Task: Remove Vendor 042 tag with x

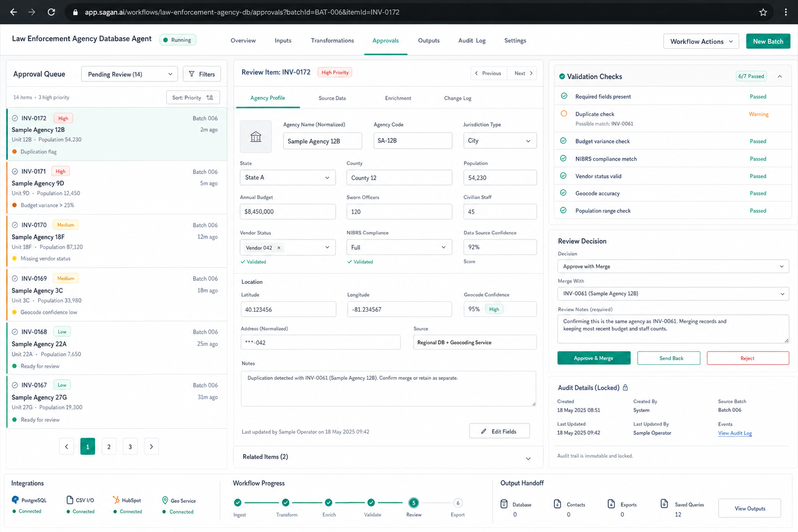Action: [x=279, y=248]
